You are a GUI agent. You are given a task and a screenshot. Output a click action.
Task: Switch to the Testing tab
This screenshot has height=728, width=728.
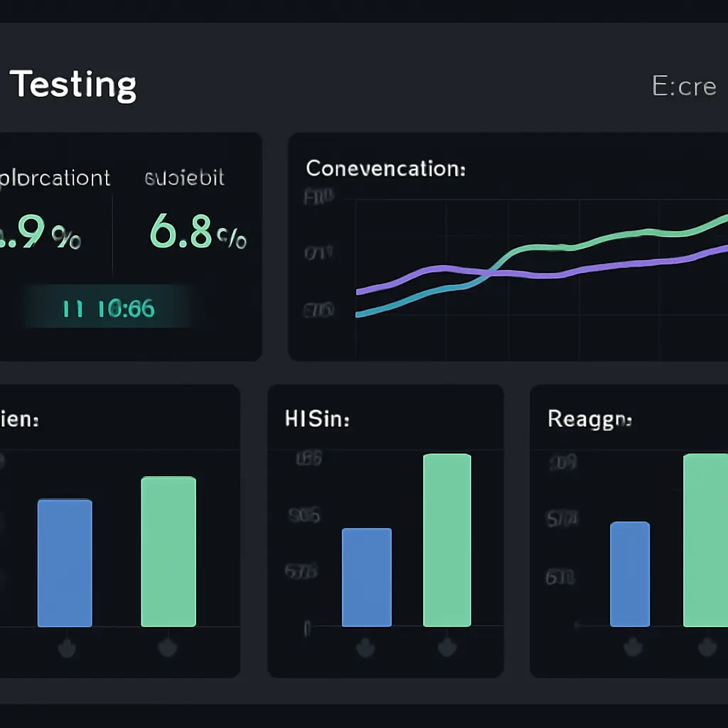71,85
